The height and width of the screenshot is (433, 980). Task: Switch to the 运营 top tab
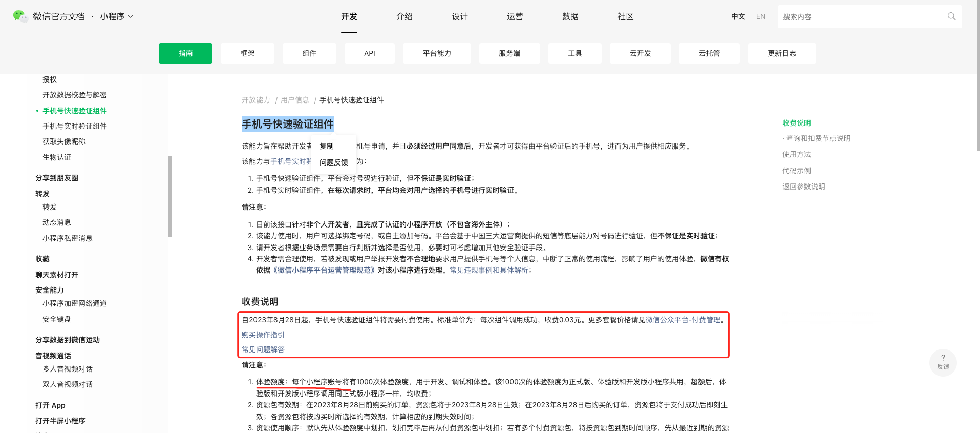tap(515, 16)
